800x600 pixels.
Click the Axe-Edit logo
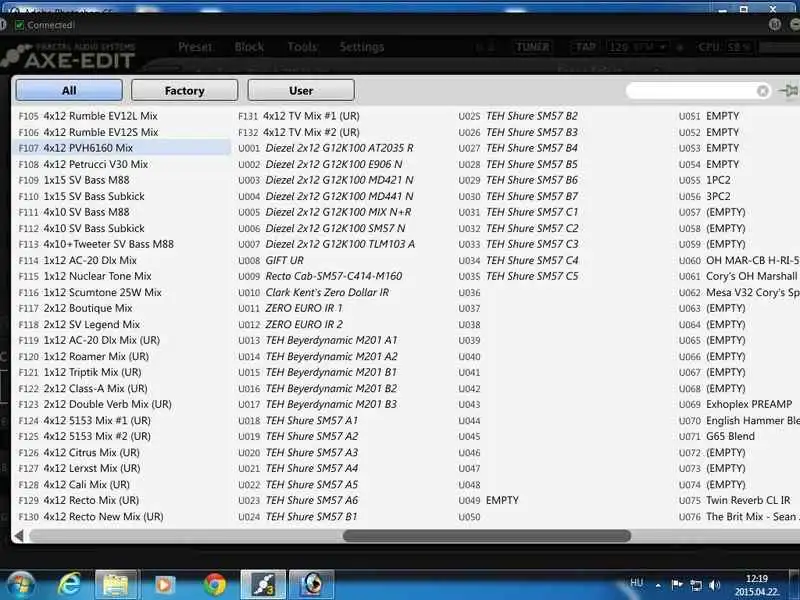(69, 56)
